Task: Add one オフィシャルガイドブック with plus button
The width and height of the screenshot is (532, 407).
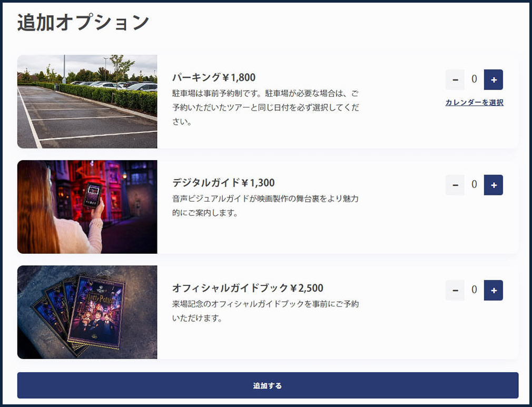Action: coord(493,290)
